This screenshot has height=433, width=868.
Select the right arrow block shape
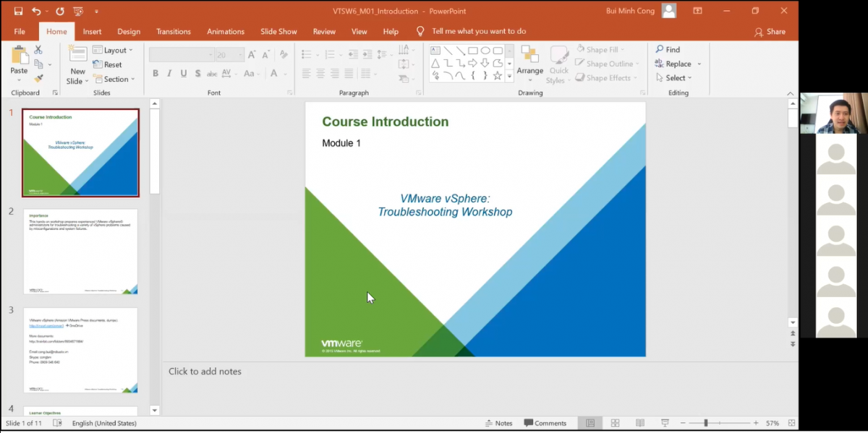(x=472, y=63)
